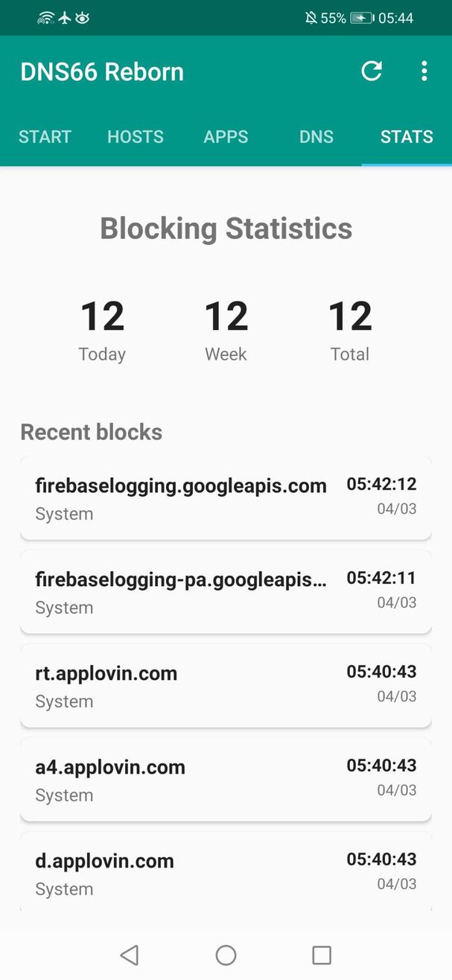
Task: Tap the airplane mode status icon
Action: [65, 18]
